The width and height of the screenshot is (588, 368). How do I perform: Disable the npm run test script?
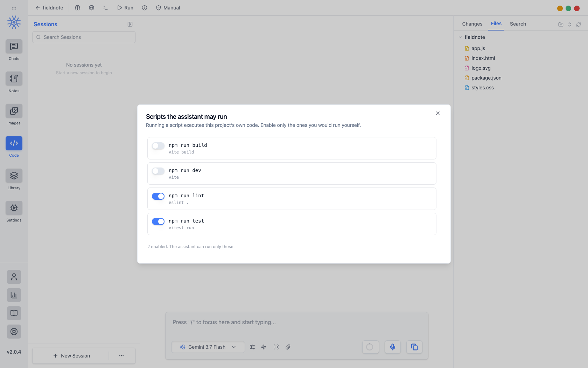(158, 222)
